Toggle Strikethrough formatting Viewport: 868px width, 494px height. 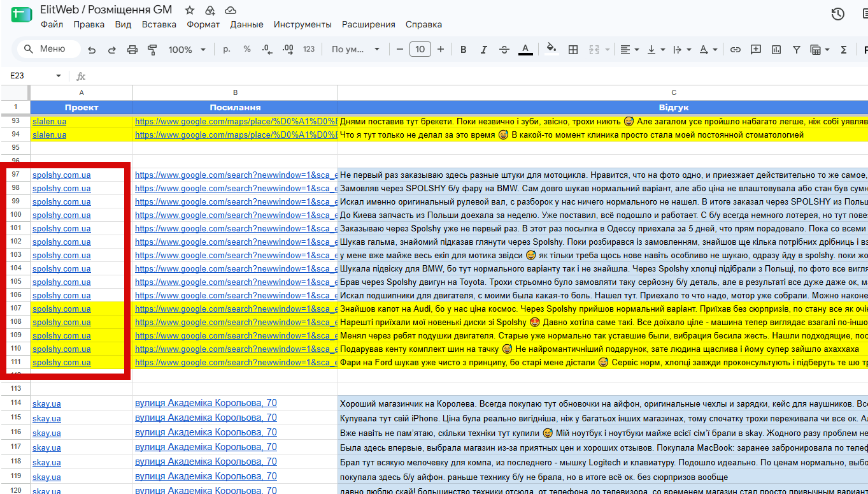[x=504, y=50]
